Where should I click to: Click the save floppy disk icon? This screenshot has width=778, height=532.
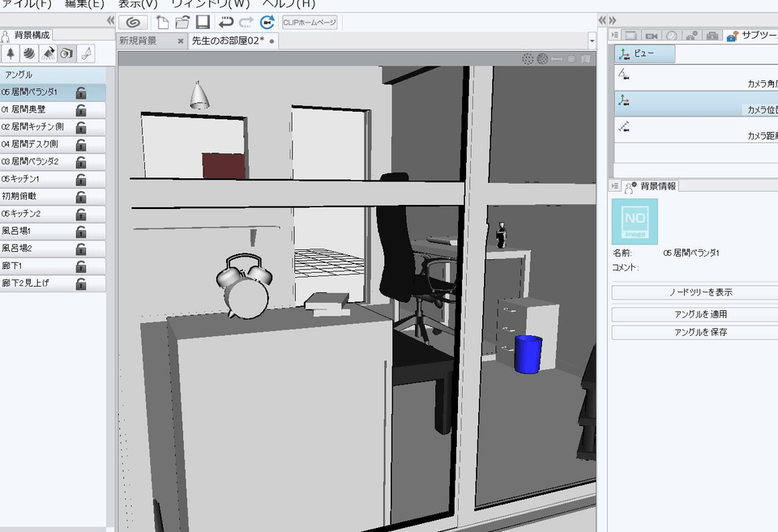[203, 22]
